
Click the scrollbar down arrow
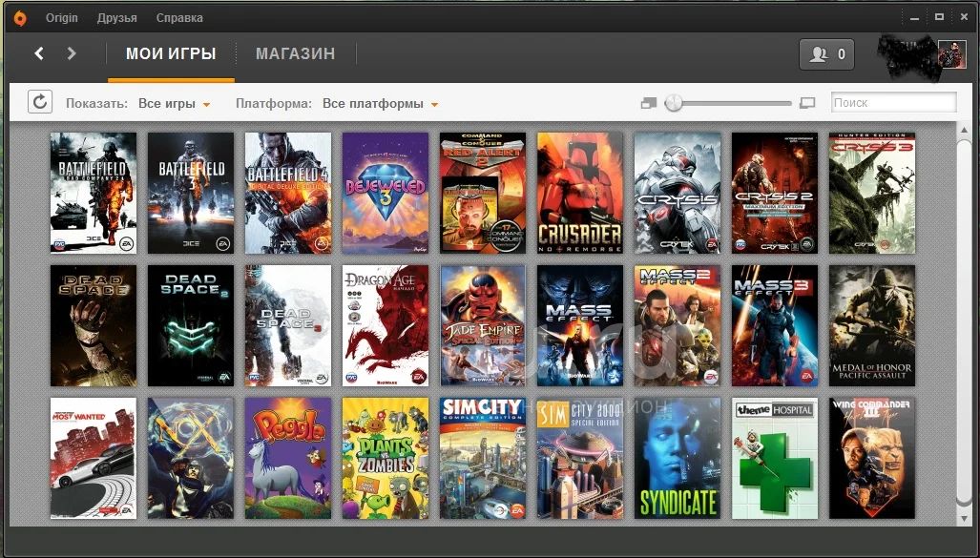point(963,517)
